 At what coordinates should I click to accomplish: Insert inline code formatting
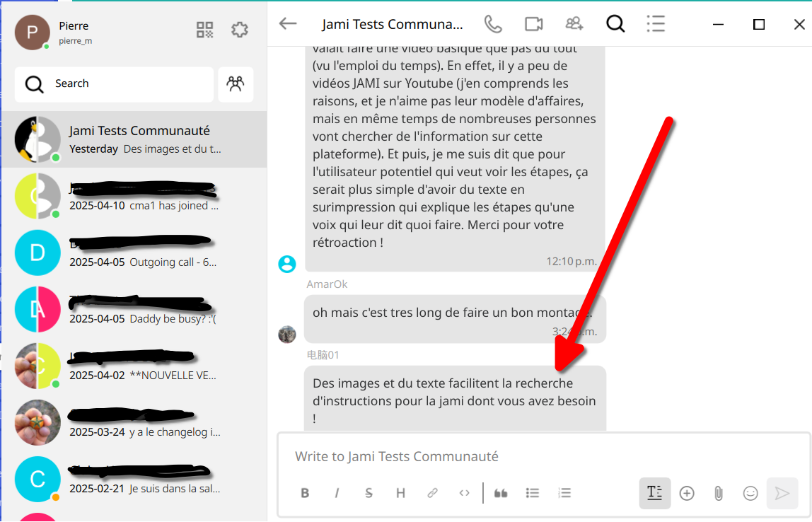coord(464,493)
